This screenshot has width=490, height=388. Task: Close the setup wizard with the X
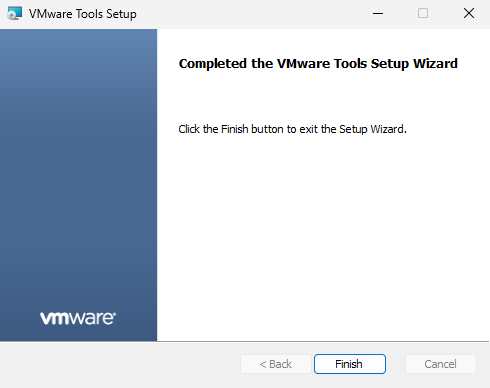[x=469, y=14]
